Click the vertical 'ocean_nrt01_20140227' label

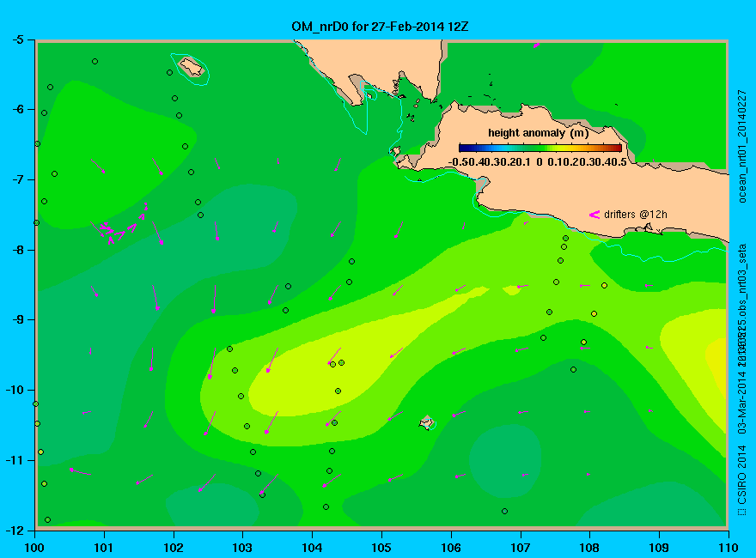point(742,147)
